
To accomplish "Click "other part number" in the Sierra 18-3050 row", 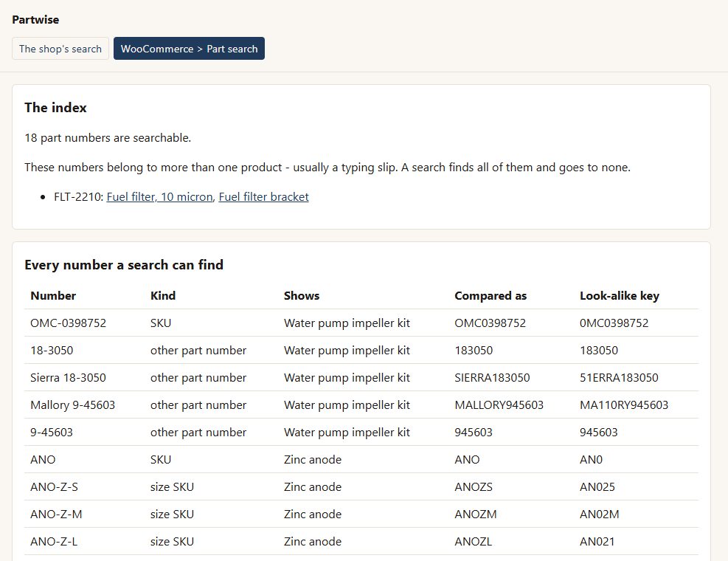I will tap(198, 377).
